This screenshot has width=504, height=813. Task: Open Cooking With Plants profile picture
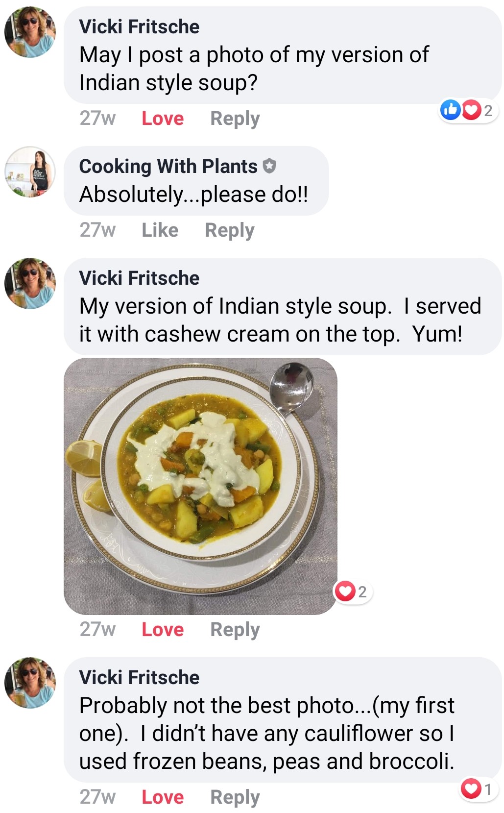click(x=30, y=172)
